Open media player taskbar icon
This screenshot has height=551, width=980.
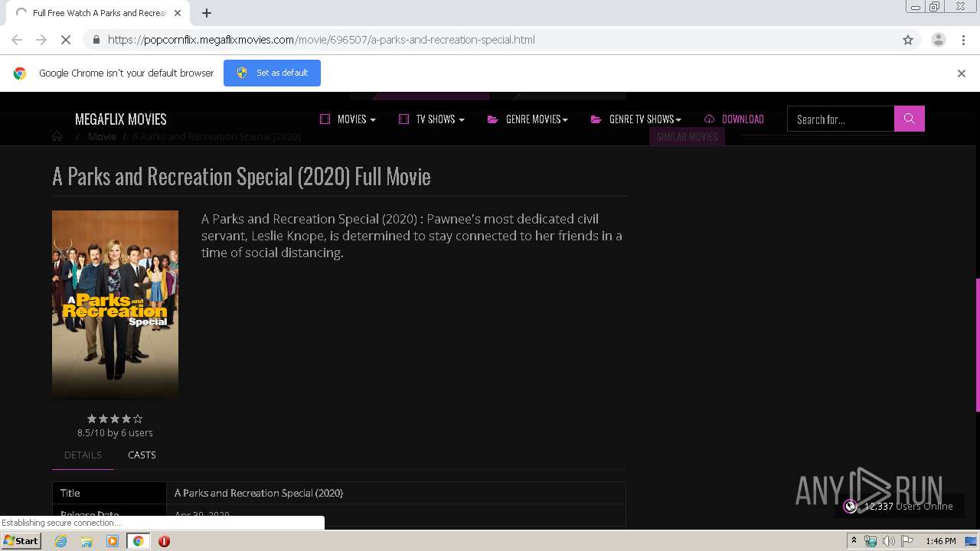[x=113, y=541]
